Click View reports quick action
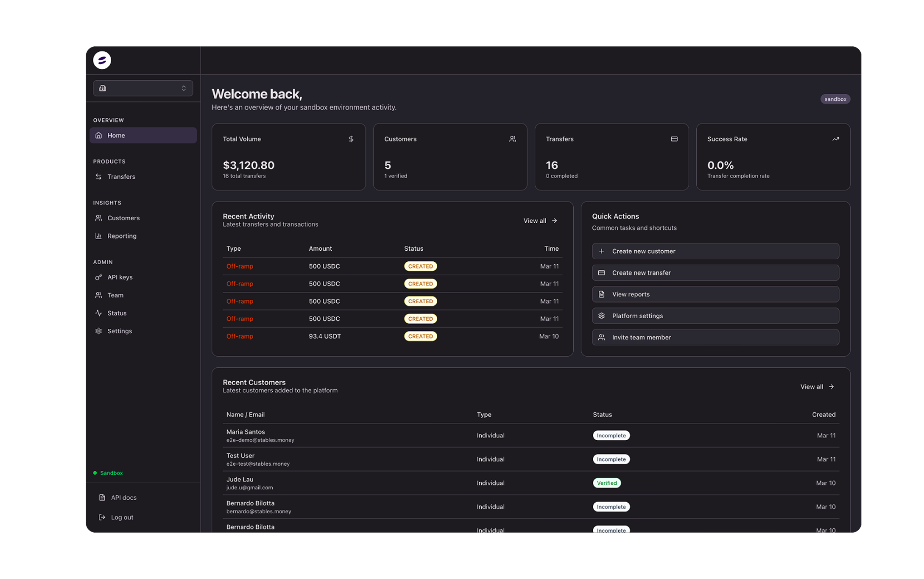 pos(715,294)
